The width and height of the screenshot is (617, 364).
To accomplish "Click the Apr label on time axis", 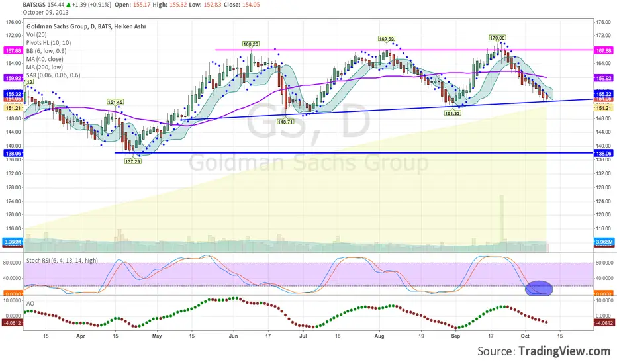I will point(81,336).
